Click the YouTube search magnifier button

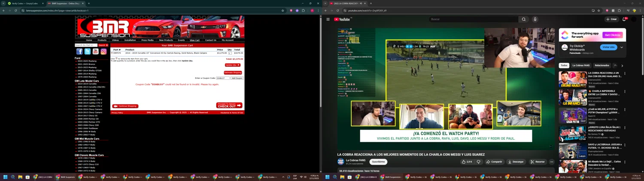[523, 19]
